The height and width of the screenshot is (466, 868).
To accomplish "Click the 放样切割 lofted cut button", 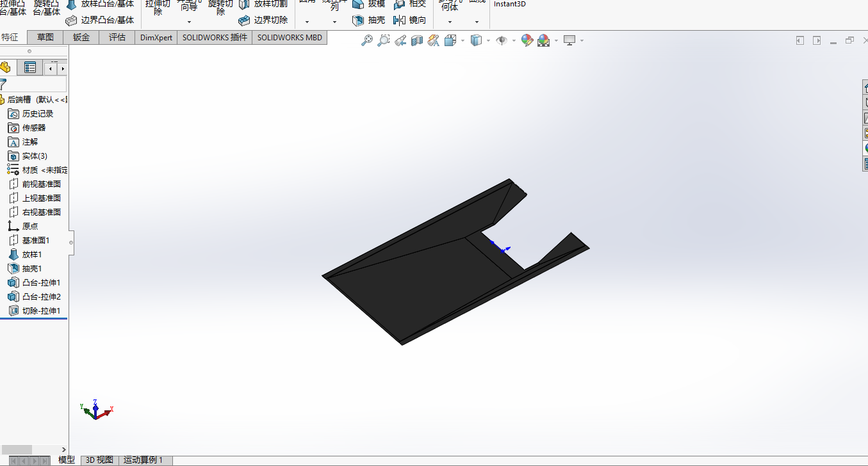I will coord(263,4).
